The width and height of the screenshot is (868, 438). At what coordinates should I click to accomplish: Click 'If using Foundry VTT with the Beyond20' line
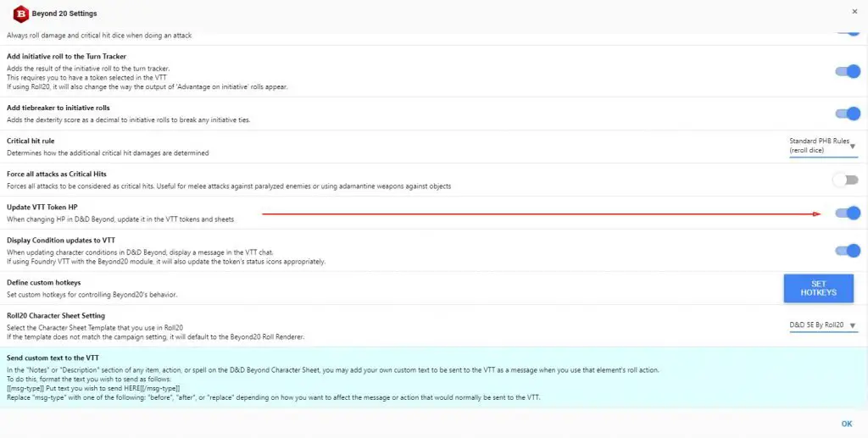[166, 262]
